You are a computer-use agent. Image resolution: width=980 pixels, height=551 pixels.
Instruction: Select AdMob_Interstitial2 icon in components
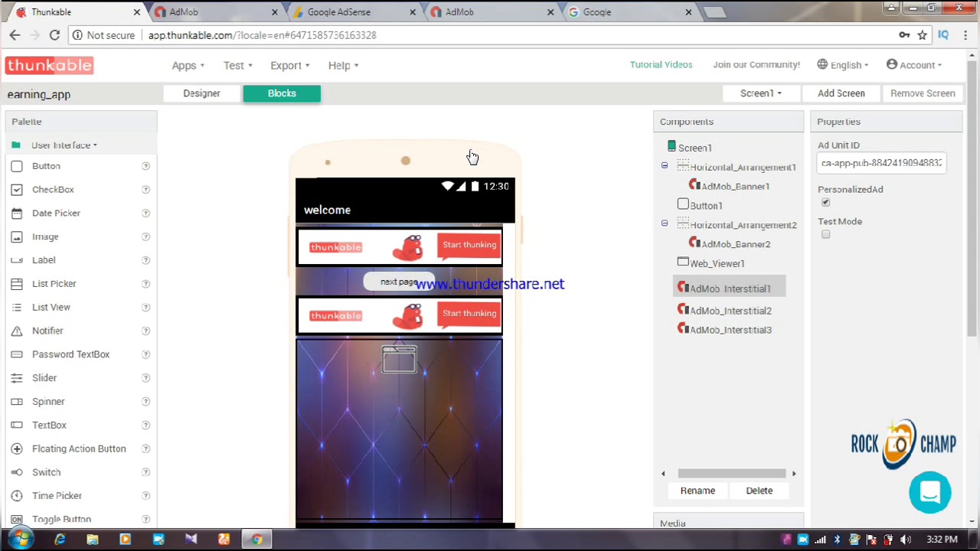pyautogui.click(x=683, y=309)
